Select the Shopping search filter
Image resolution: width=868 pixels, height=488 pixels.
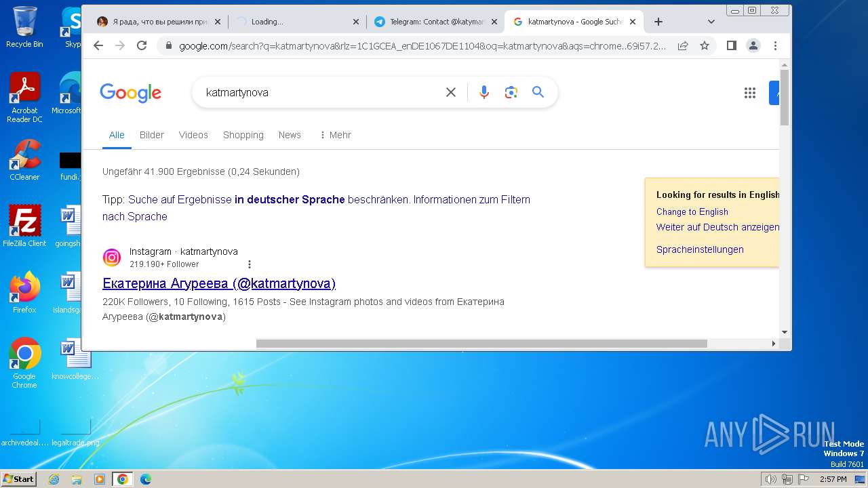243,135
